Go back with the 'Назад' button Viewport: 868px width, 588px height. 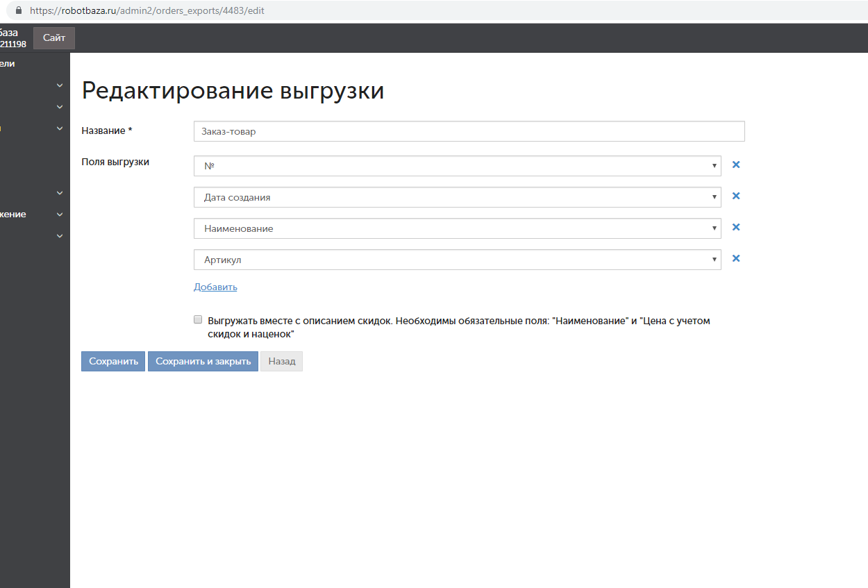[x=281, y=362]
